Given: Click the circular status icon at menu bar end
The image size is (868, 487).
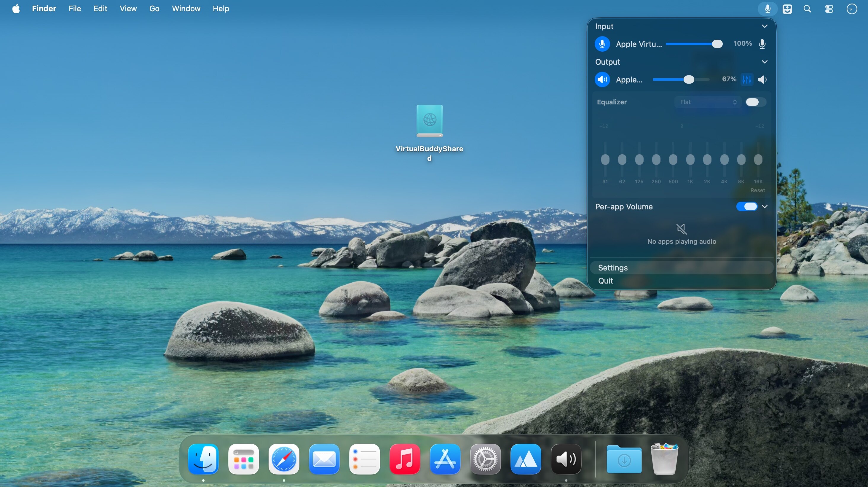Looking at the screenshot, I should 852,9.
